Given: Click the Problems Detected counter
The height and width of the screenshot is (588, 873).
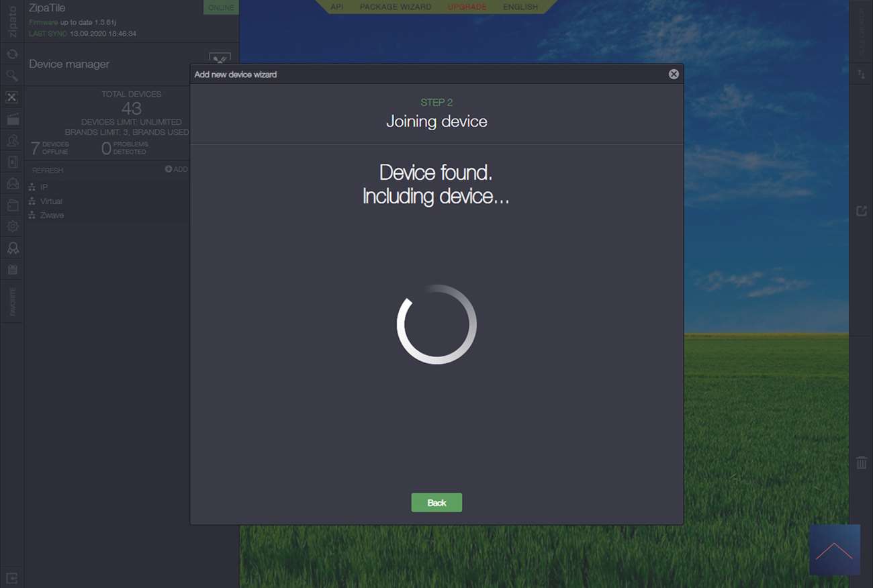Looking at the screenshot, I should [x=125, y=148].
